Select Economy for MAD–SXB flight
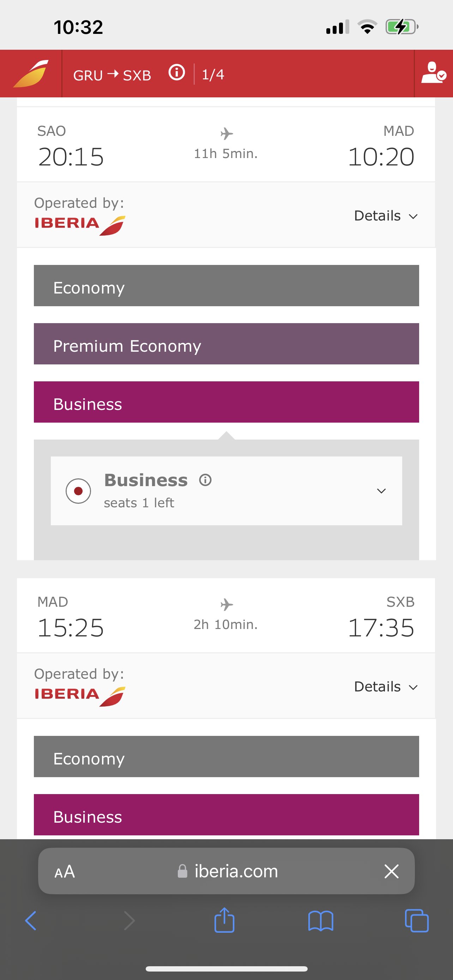Viewport: 453px width, 980px height. coord(226,757)
